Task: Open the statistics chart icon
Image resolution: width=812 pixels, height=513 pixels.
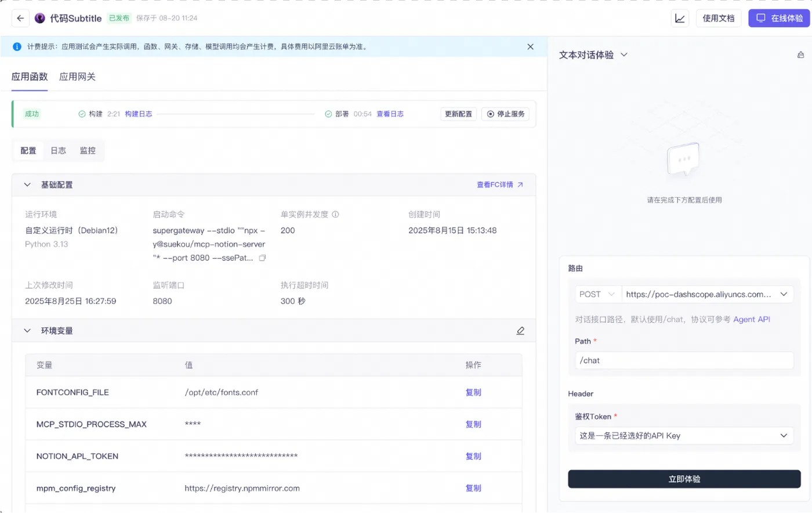Action: pyautogui.click(x=680, y=18)
